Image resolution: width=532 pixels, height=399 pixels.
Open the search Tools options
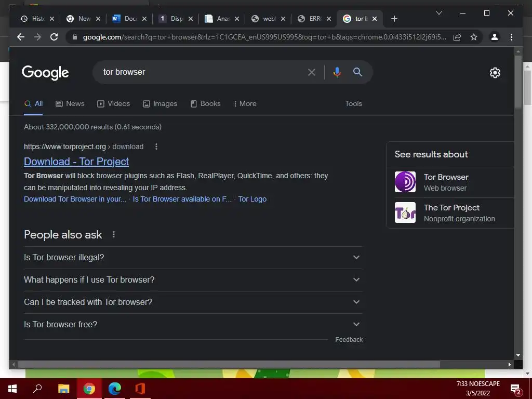tap(353, 104)
